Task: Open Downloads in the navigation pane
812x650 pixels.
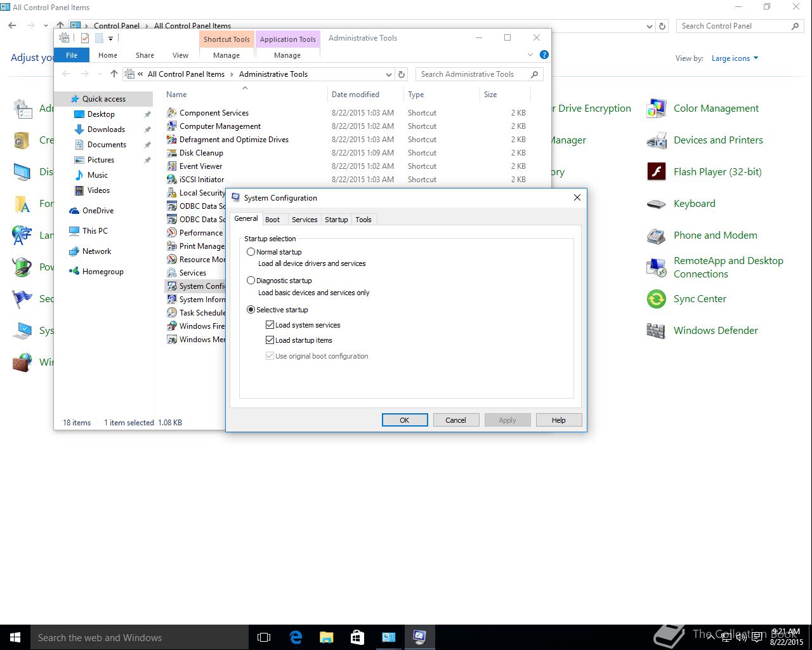Action: (106, 129)
